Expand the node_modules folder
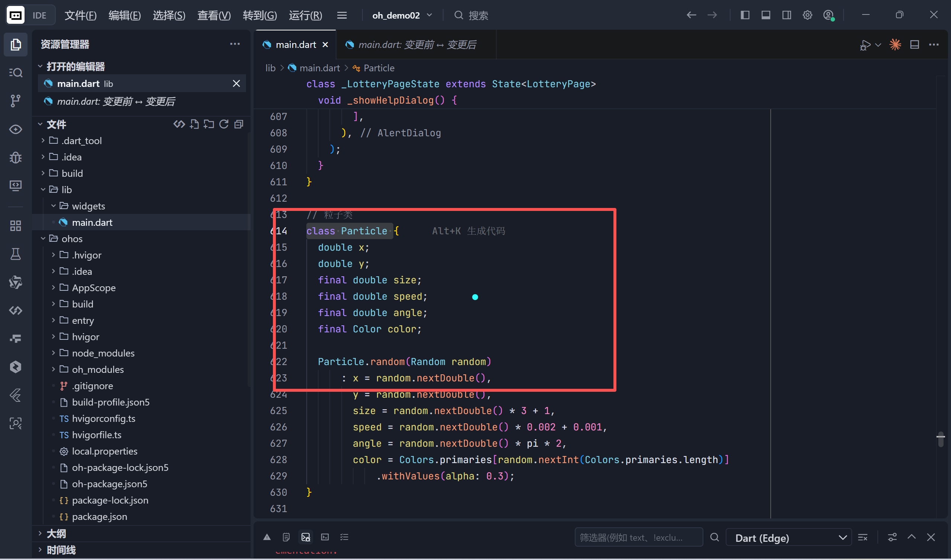The height and width of the screenshot is (560, 951). pyautogui.click(x=103, y=353)
